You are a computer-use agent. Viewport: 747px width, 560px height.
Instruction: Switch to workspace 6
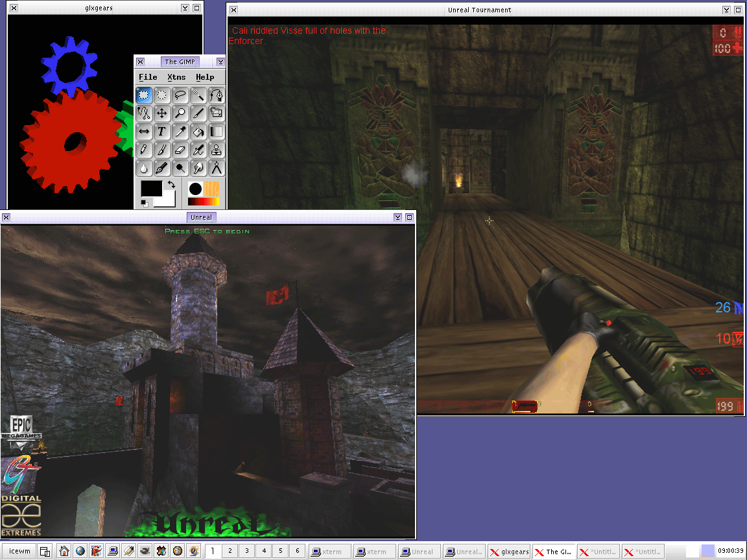(298, 551)
